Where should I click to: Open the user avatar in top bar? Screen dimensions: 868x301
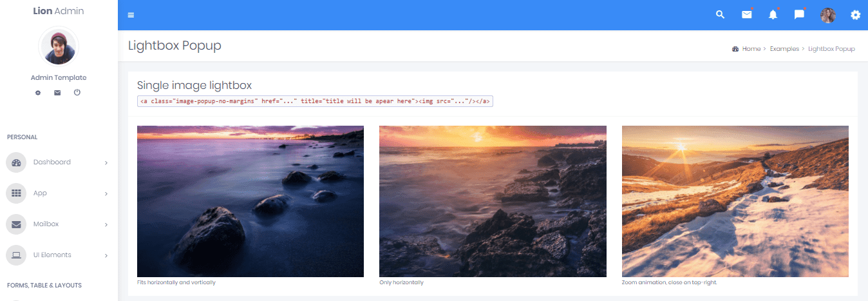828,15
